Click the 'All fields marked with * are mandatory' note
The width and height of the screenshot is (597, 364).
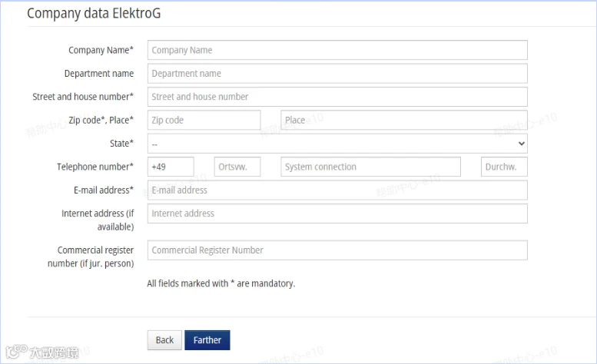point(221,283)
